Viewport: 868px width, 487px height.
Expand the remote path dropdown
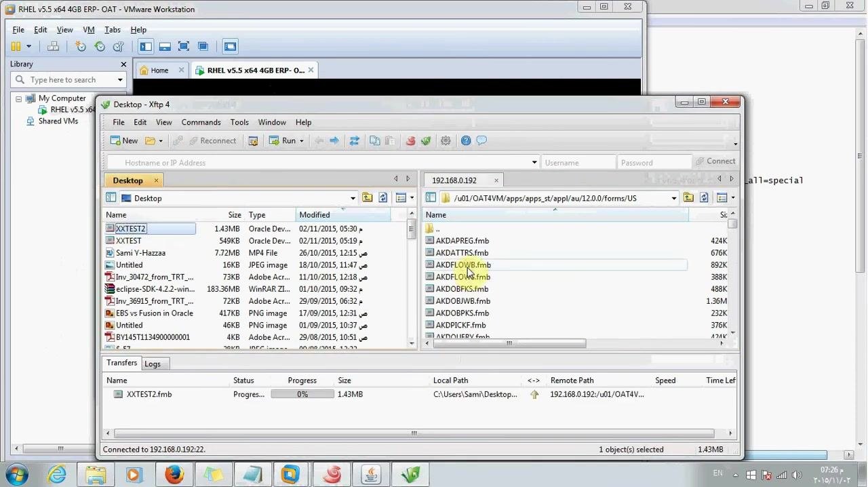[x=673, y=198]
